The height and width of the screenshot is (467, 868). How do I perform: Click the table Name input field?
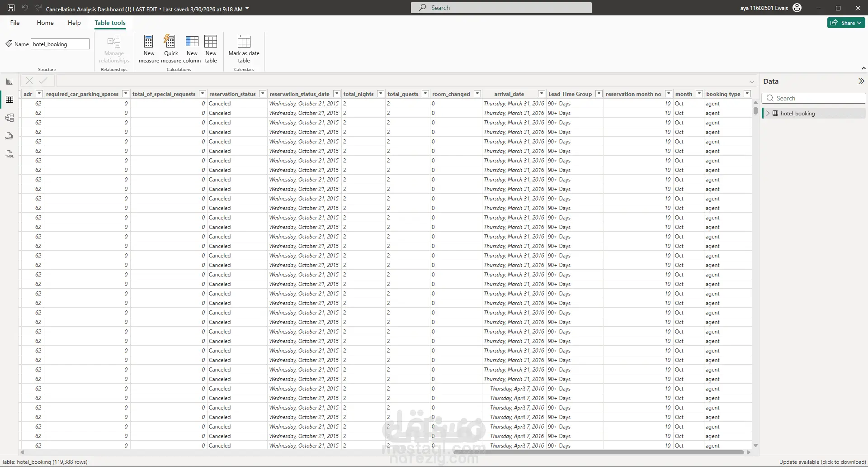pyautogui.click(x=60, y=44)
